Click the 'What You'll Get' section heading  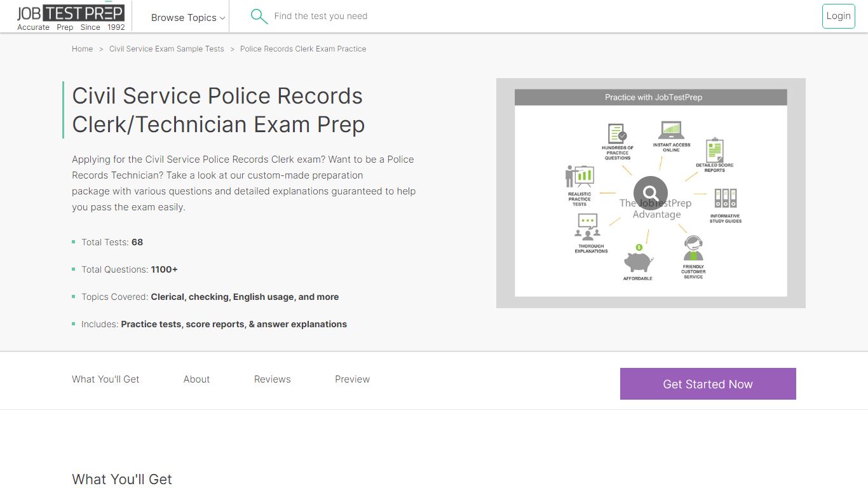pos(122,479)
